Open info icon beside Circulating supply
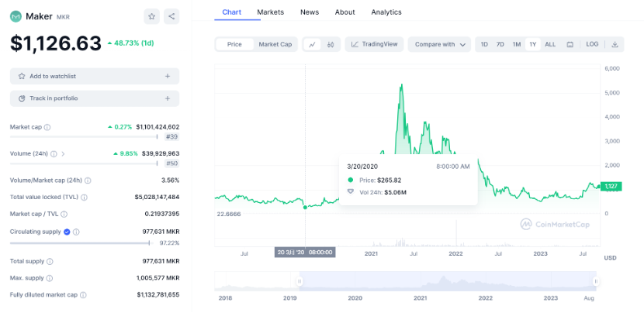 pos(76,232)
